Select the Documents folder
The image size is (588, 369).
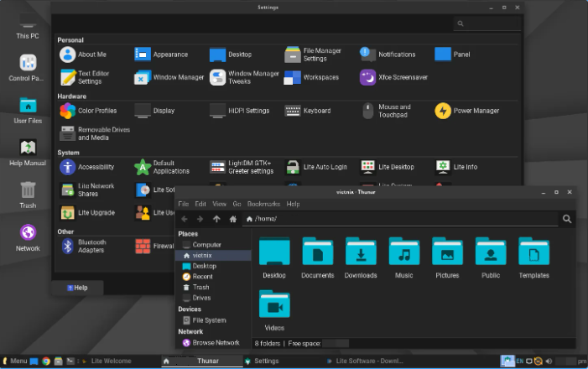point(317,258)
